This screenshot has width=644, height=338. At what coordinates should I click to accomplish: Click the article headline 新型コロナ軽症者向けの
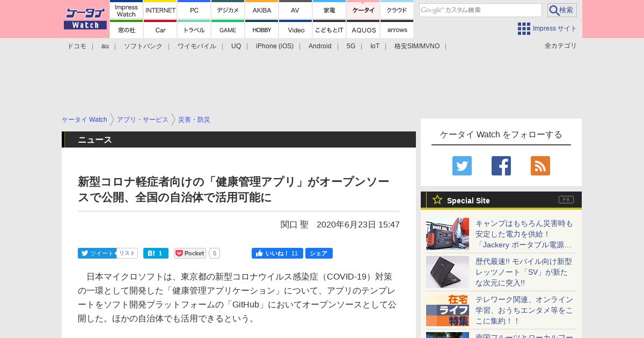point(233,189)
